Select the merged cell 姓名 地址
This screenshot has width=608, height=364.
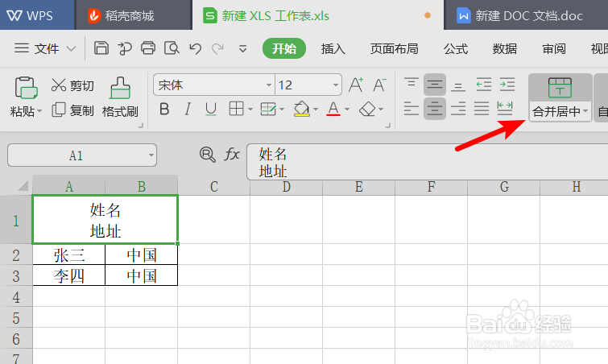(x=105, y=220)
